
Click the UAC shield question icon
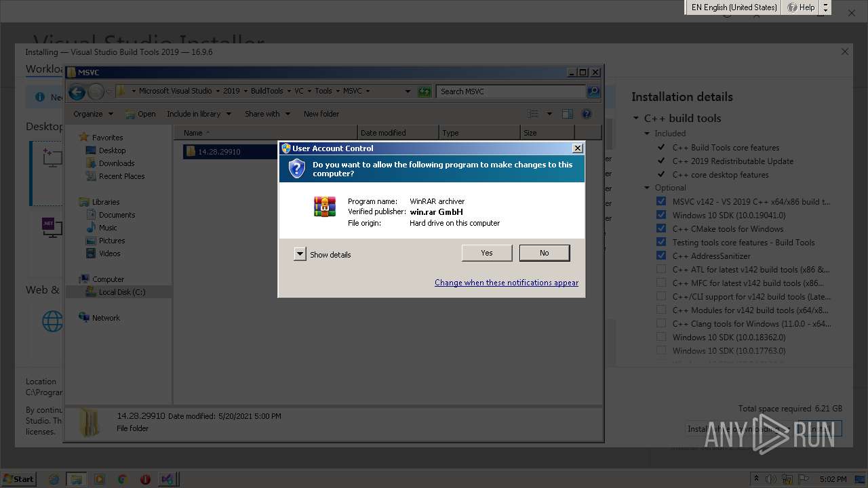[296, 169]
